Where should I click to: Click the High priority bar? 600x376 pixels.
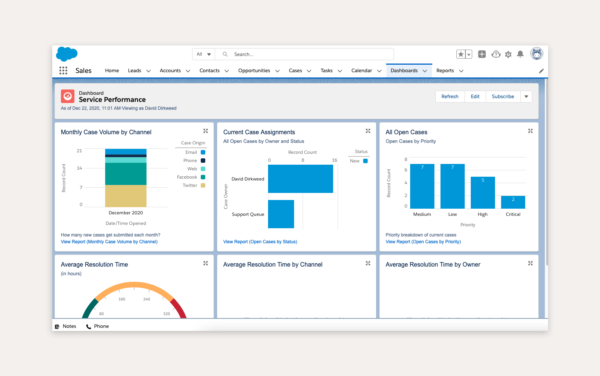(483, 193)
